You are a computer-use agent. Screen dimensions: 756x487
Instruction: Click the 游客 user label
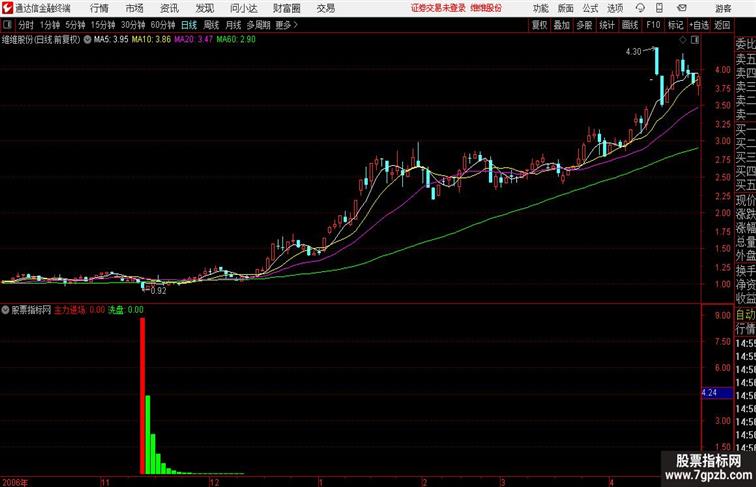[723, 8]
